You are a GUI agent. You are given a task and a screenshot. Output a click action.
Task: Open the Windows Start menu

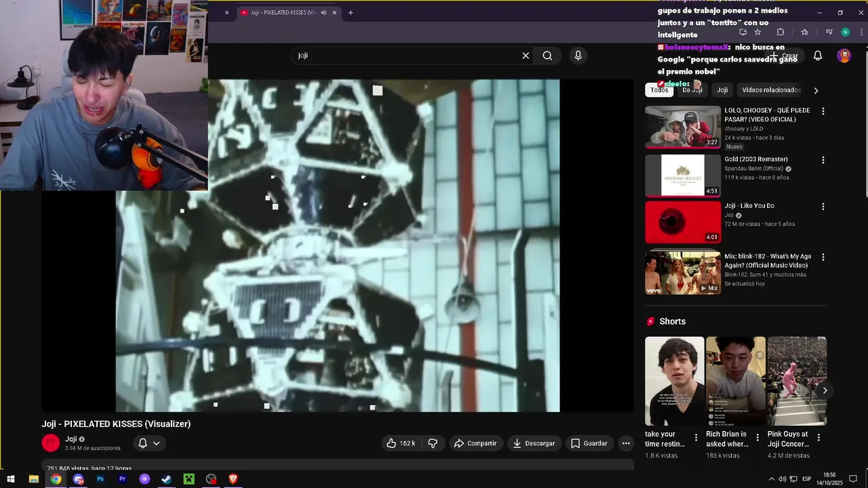(x=11, y=479)
